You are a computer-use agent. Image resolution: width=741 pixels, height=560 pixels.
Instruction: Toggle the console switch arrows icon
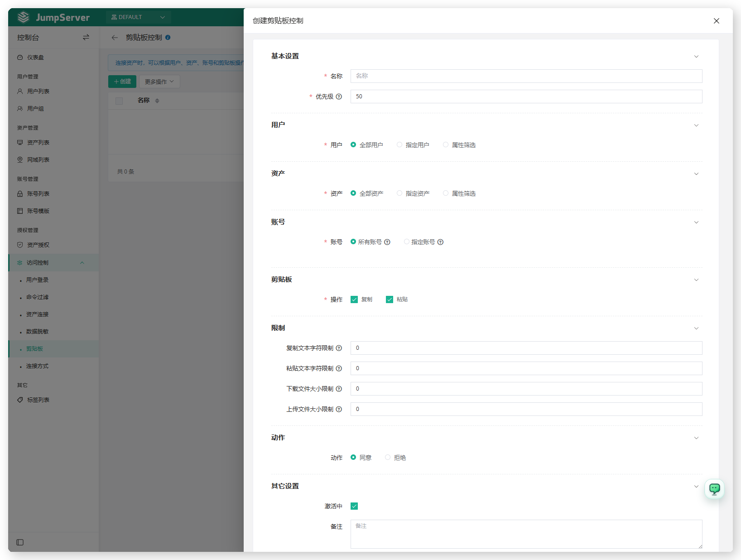click(x=86, y=37)
